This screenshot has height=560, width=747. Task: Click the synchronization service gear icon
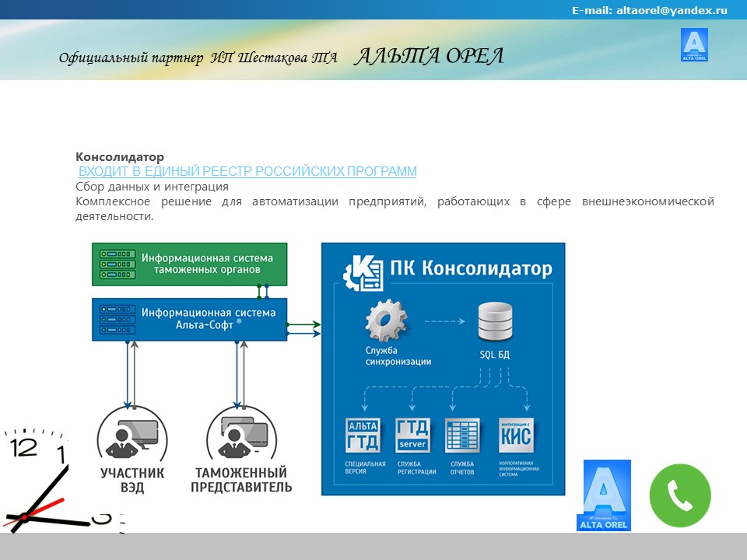(x=387, y=320)
